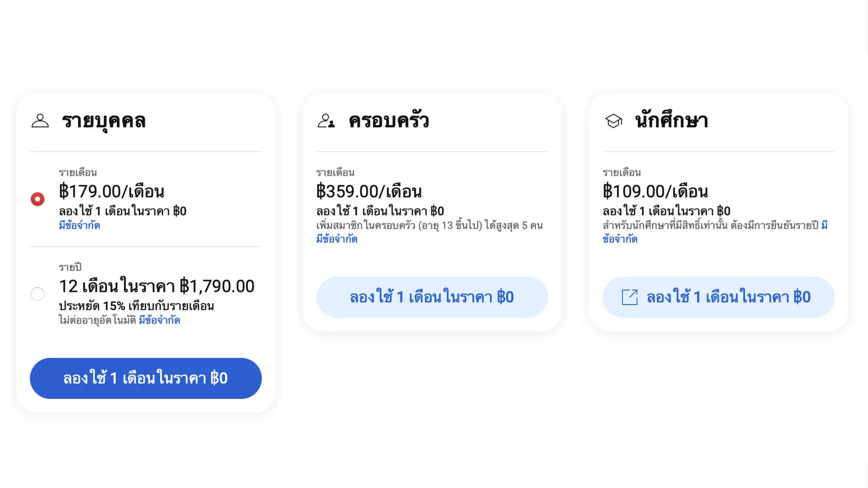The width and height of the screenshot is (868, 488).
Task: Select the monthly ฿179.00 radio option
Action: [38, 199]
